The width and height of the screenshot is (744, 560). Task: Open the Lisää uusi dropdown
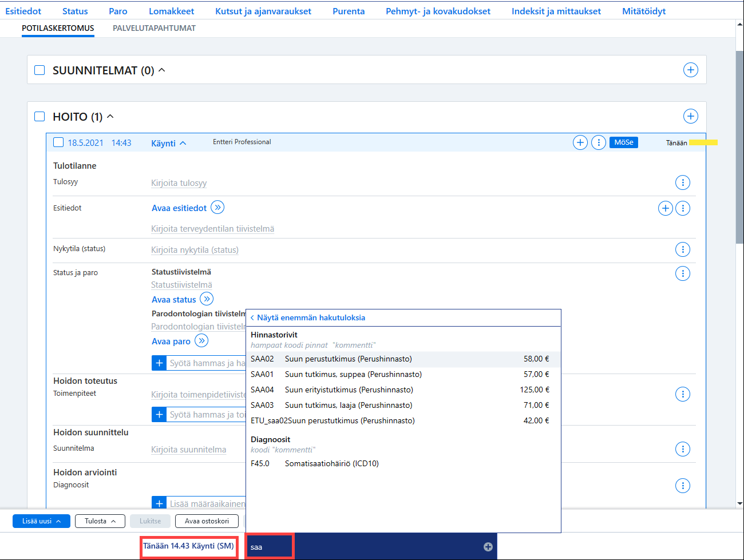coord(41,521)
